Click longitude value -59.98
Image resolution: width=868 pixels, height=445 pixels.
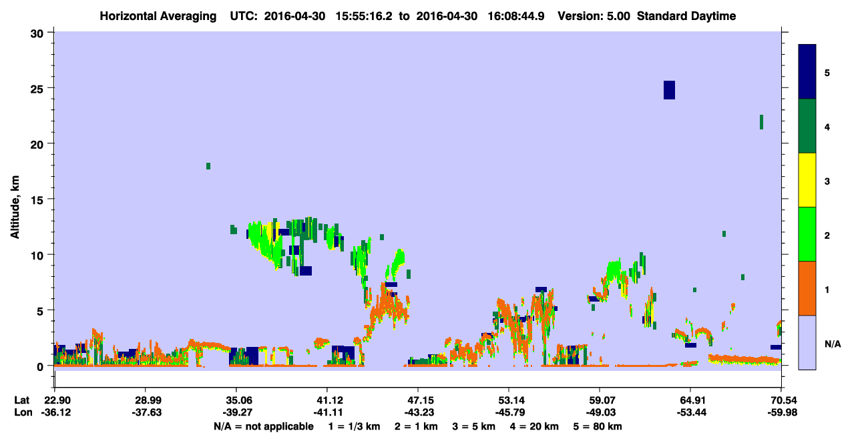781,412
